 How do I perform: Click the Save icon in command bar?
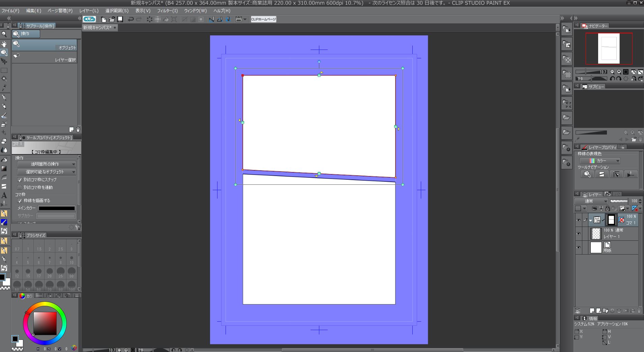pos(120,19)
